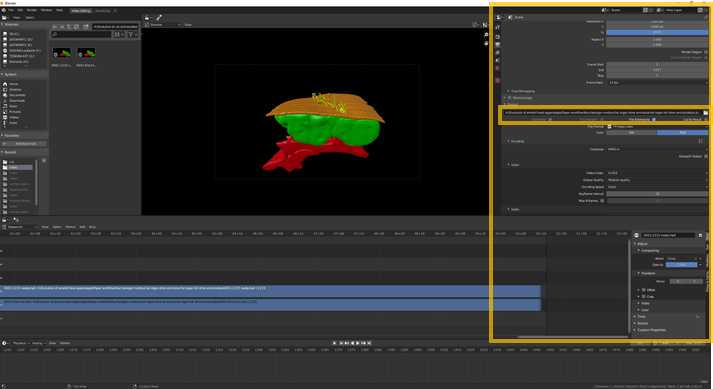Open the Strip menu in sequencer header

point(92,227)
